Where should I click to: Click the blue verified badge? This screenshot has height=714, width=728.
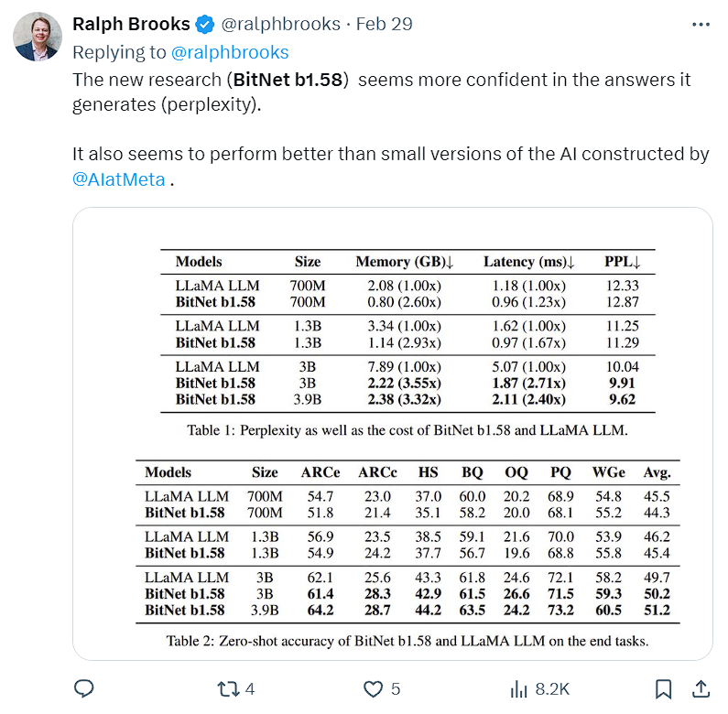(205, 24)
